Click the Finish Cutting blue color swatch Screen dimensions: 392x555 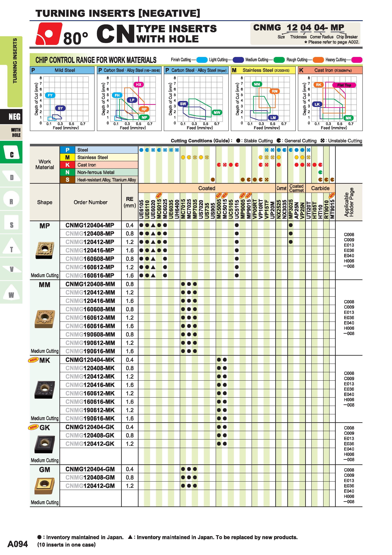202,60
